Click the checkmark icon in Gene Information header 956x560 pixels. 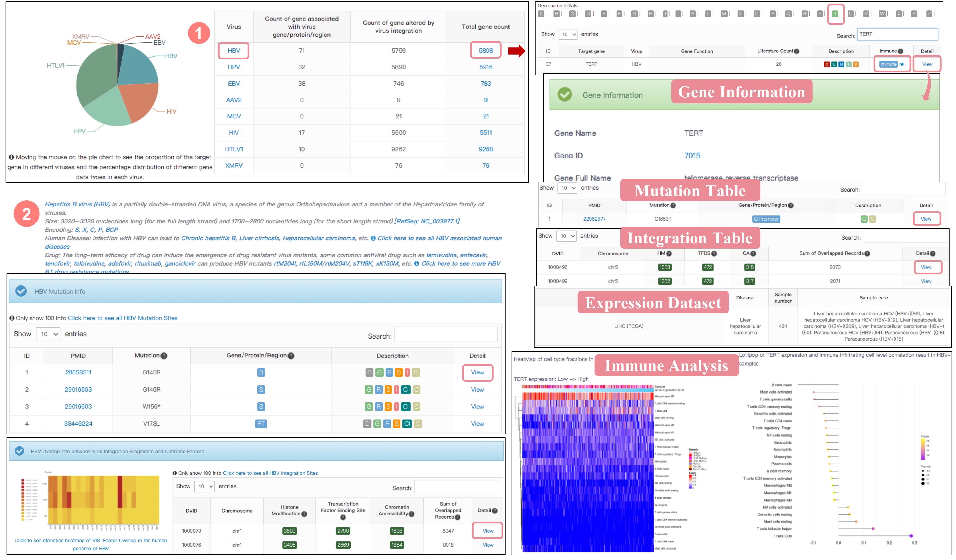[x=565, y=94]
